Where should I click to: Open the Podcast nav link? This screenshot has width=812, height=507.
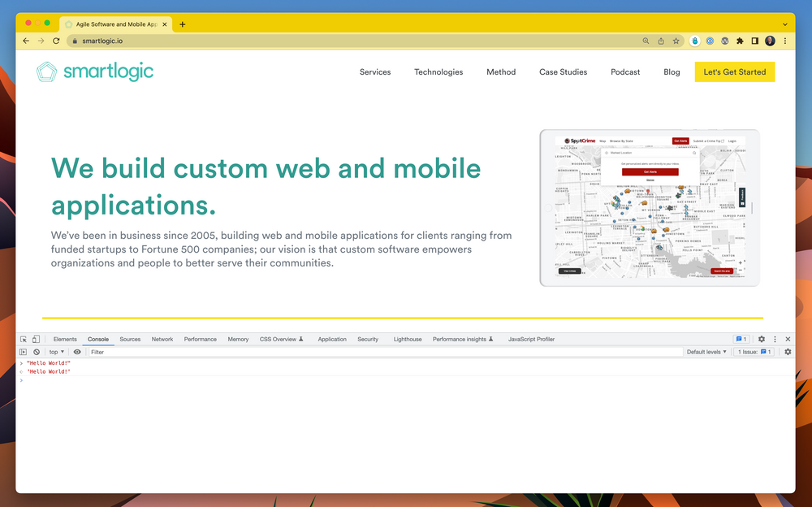pos(625,72)
